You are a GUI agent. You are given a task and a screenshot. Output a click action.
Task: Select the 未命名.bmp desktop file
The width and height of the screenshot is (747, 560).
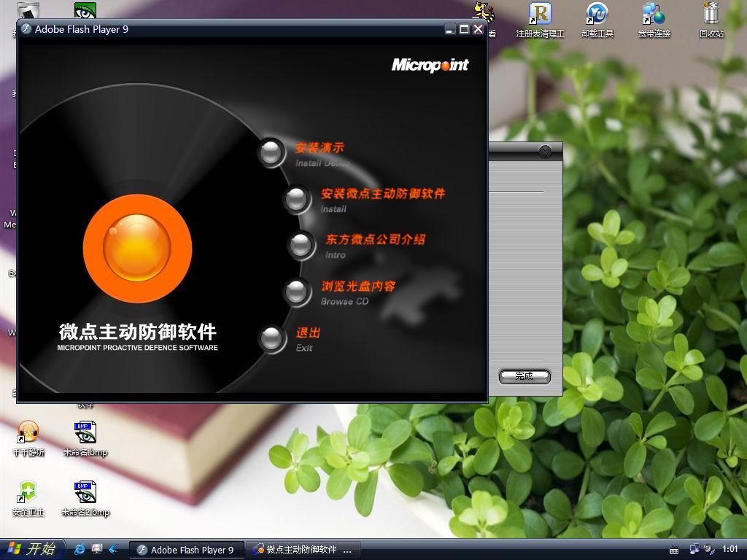coord(85,438)
